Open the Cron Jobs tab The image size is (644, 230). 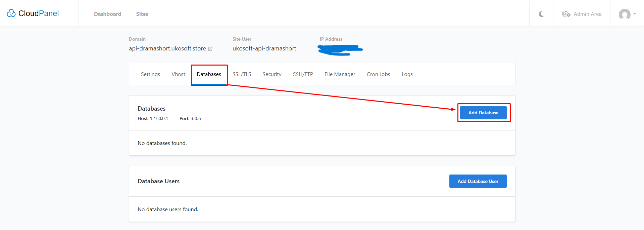pyautogui.click(x=378, y=74)
